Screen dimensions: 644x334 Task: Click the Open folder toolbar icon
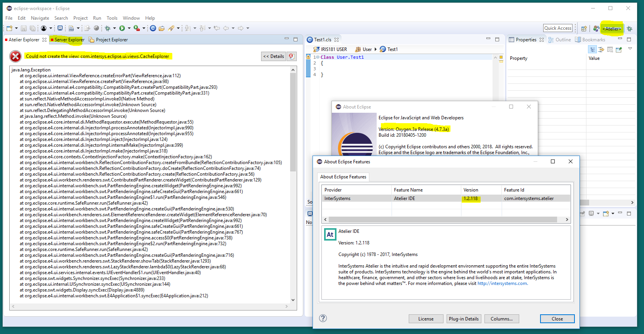[x=161, y=28]
